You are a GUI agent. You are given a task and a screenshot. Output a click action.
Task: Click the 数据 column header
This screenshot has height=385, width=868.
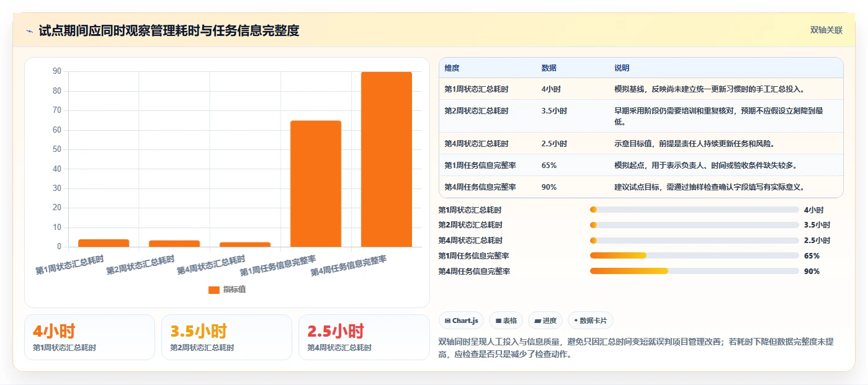pos(549,68)
